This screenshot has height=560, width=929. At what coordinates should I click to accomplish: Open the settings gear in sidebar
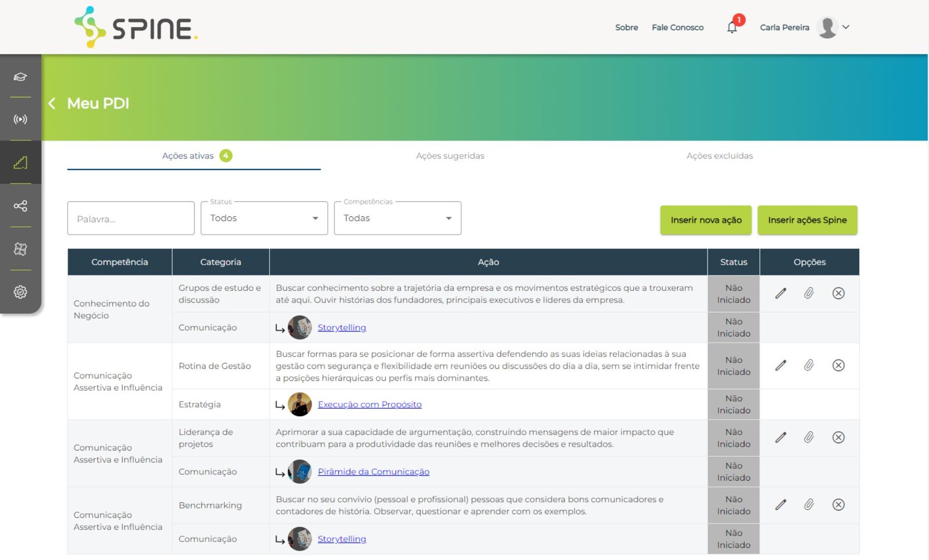20,292
